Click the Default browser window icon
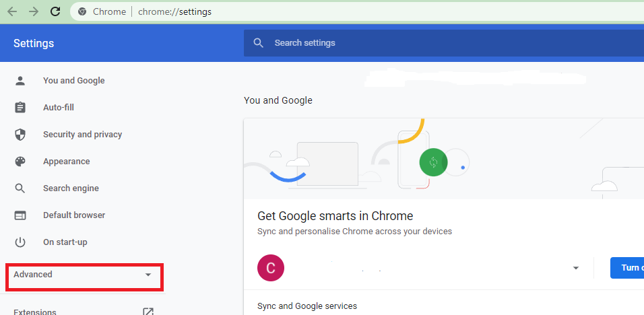Image resolution: width=644 pixels, height=315 pixels. pos(20,215)
